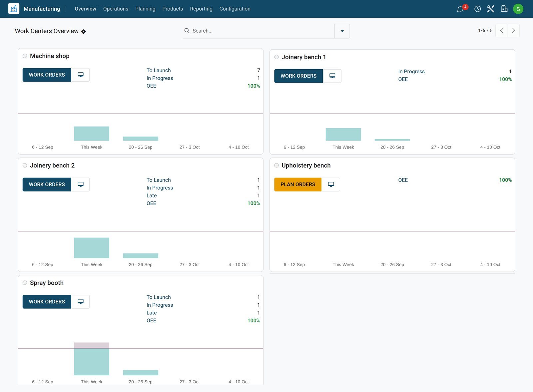This screenshot has width=533, height=392.
Task: Open the green user avatar menu
Action: click(x=518, y=9)
